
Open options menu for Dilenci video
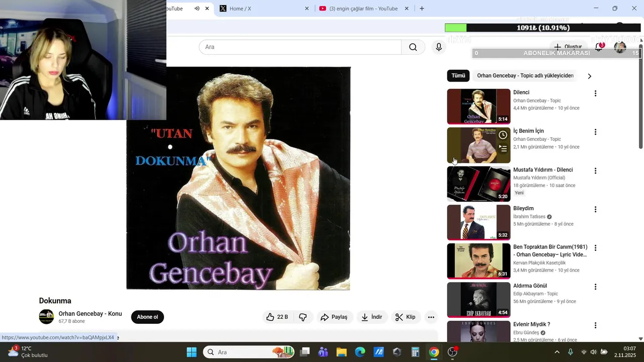(x=595, y=94)
